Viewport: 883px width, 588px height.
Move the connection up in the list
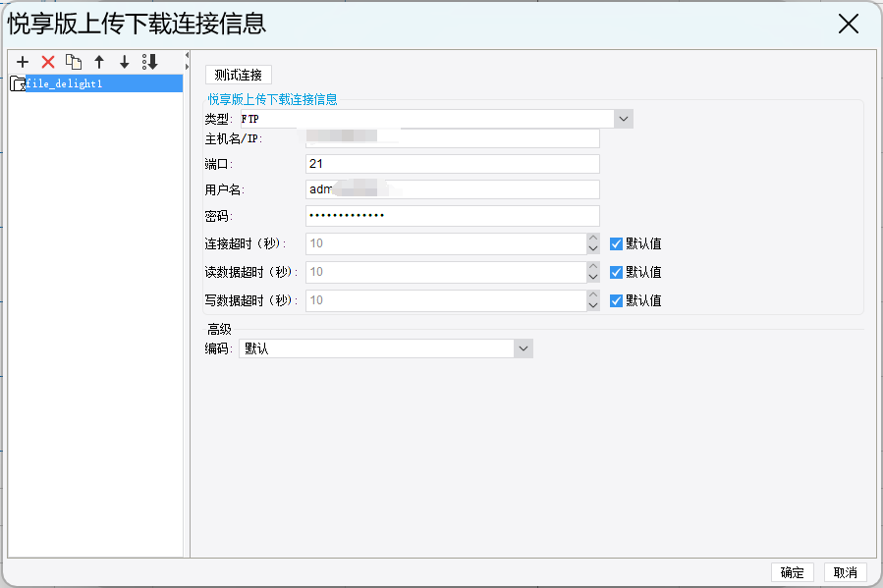tap(99, 61)
